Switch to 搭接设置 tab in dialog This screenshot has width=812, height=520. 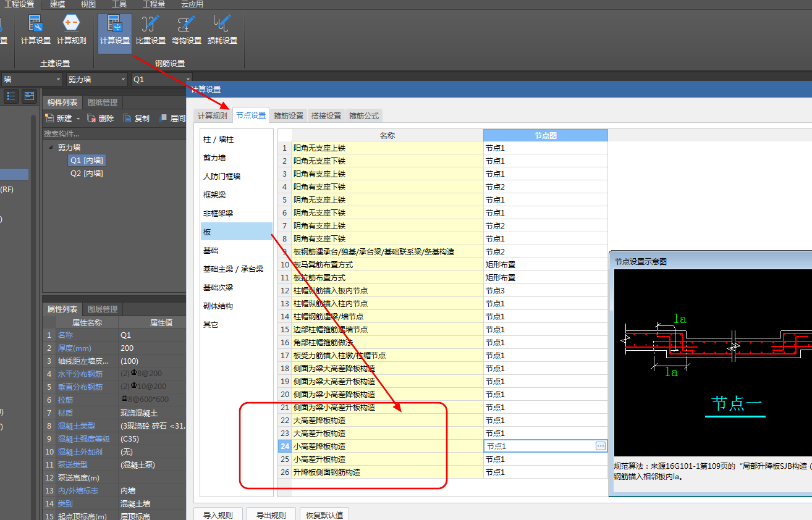coord(326,115)
